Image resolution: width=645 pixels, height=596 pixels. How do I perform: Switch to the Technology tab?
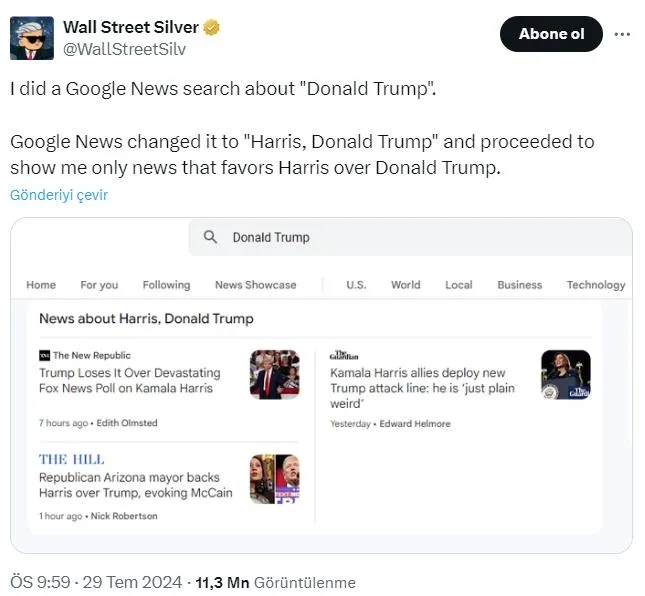point(595,285)
